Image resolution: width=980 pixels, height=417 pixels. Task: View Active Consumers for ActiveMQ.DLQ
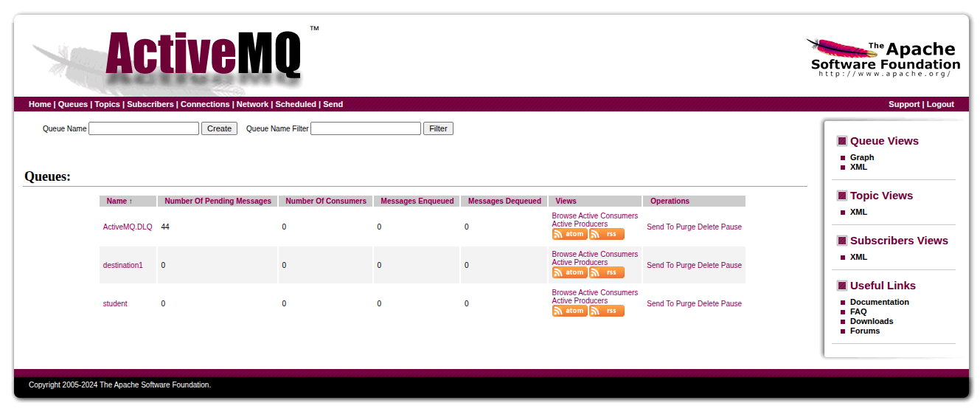tap(608, 216)
